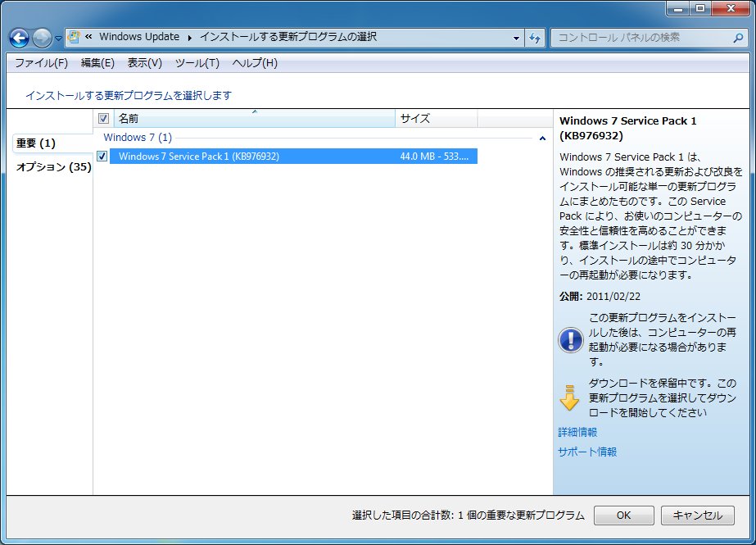
Task: Click the インストールする更新プログラムを選択します heading
Action: point(129,96)
